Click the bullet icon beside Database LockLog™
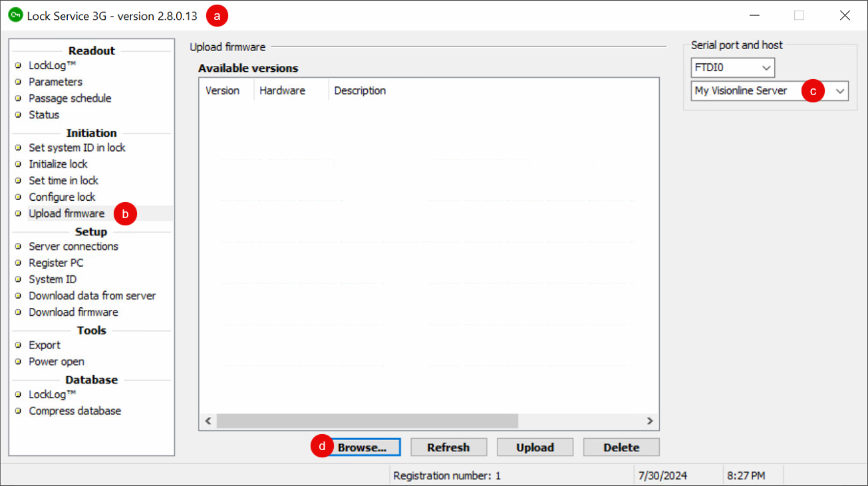This screenshot has height=486, width=868. click(x=19, y=395)
